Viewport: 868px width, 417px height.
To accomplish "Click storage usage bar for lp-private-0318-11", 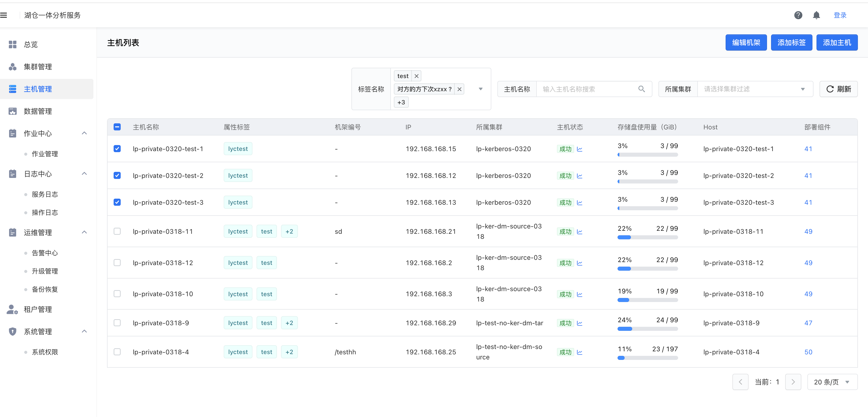I will pyautogui.click(x=647, y=238).
